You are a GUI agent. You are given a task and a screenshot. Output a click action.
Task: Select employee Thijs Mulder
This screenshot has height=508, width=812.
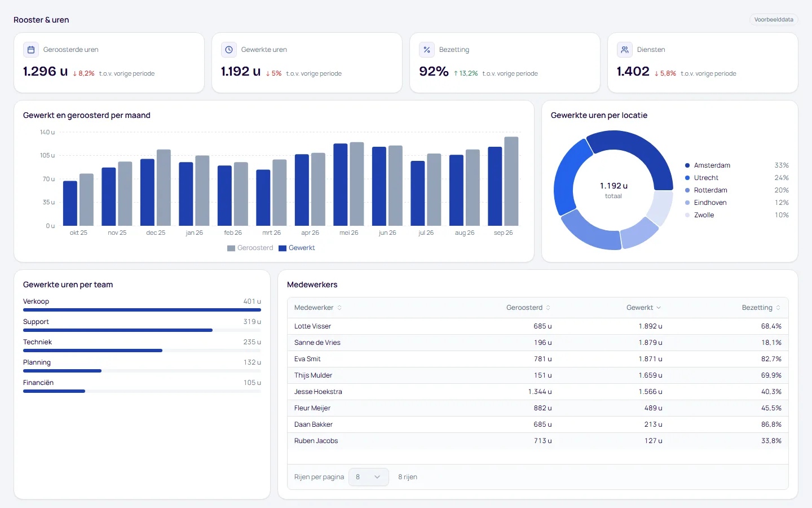tap(313, 375)
